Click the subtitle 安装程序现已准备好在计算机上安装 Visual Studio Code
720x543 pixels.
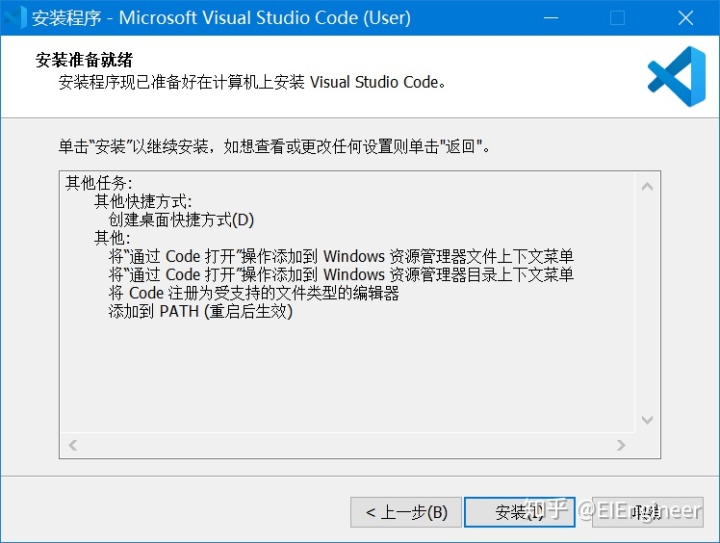pos(252,82)
